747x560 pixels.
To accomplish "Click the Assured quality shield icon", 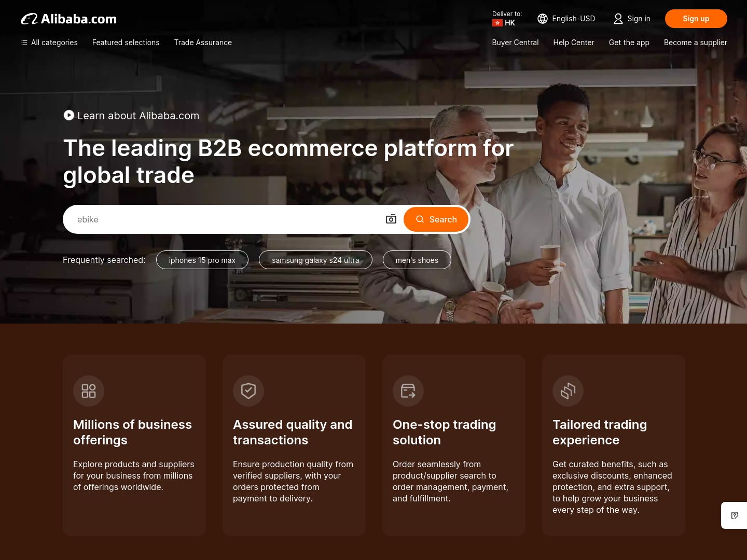I will coord(248,391).
